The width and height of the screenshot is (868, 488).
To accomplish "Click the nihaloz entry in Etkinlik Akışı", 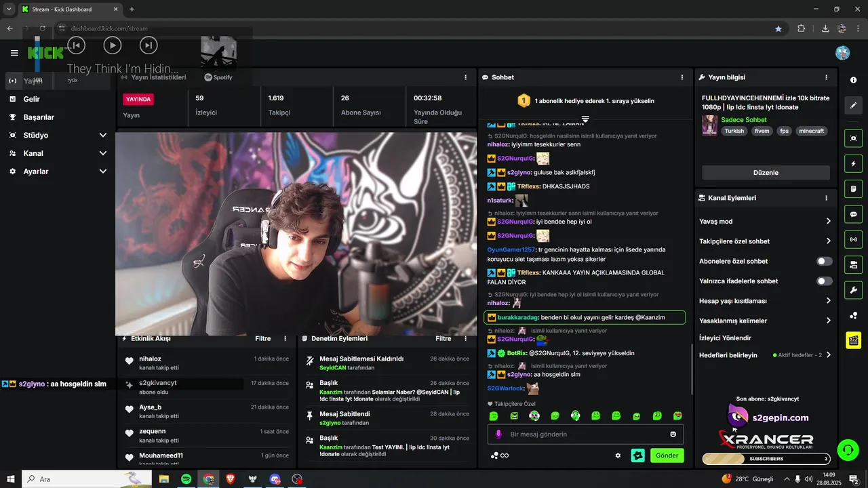I will [x=207, y=363].
